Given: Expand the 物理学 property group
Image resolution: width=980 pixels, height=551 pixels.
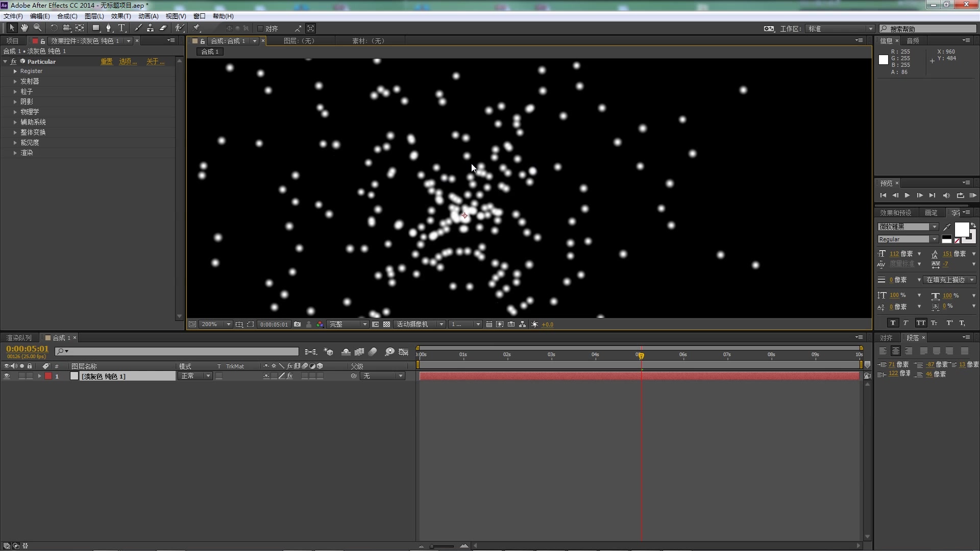Looking at the screenshot, I should (15, 112).
